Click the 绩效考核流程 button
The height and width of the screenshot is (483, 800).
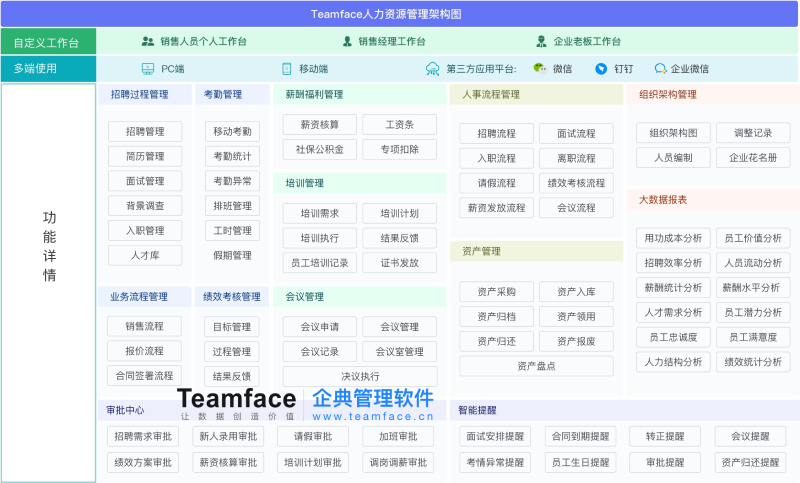[x=576, y=183]
